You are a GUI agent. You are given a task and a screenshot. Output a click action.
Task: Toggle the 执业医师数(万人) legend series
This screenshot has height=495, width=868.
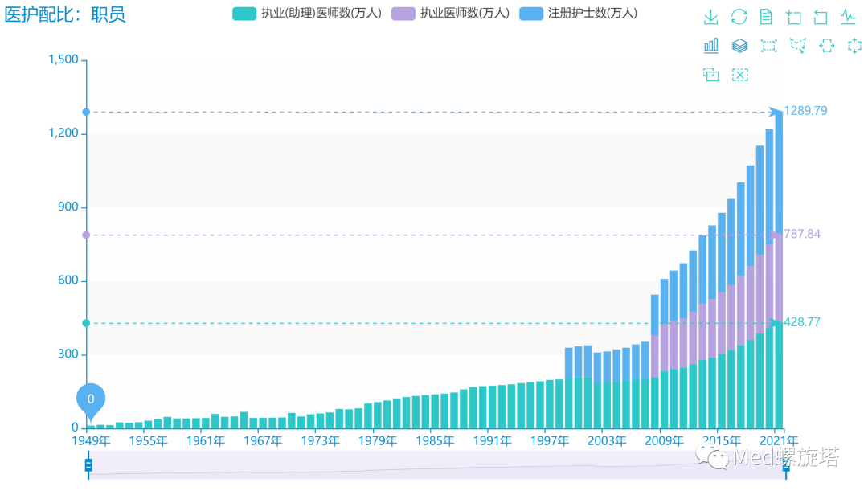[x=450, y=14]
